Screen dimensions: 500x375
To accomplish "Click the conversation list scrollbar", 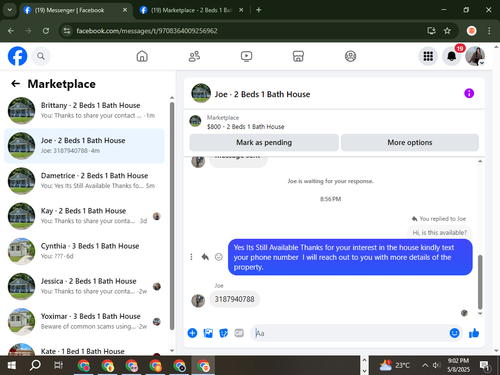I will 172,217.
